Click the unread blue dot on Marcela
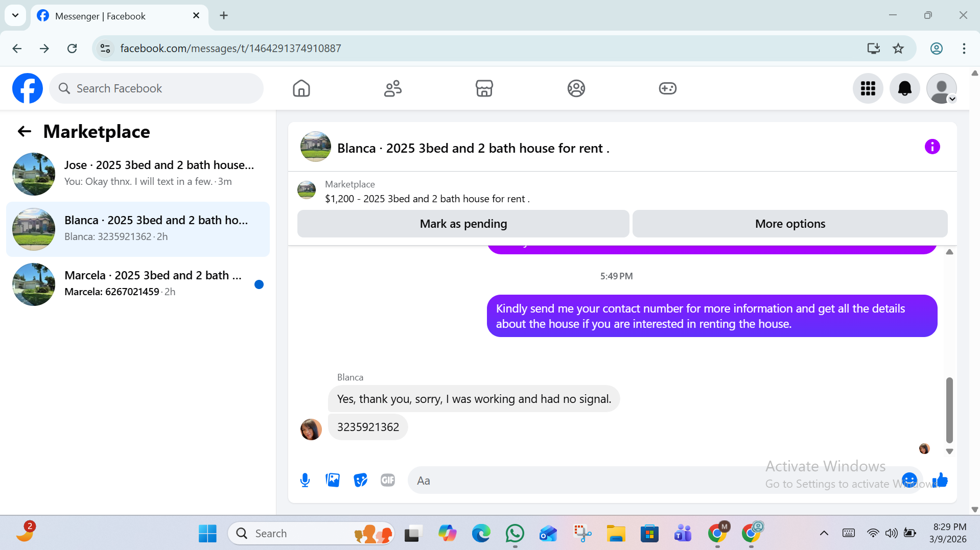 (x=259, y=284)
